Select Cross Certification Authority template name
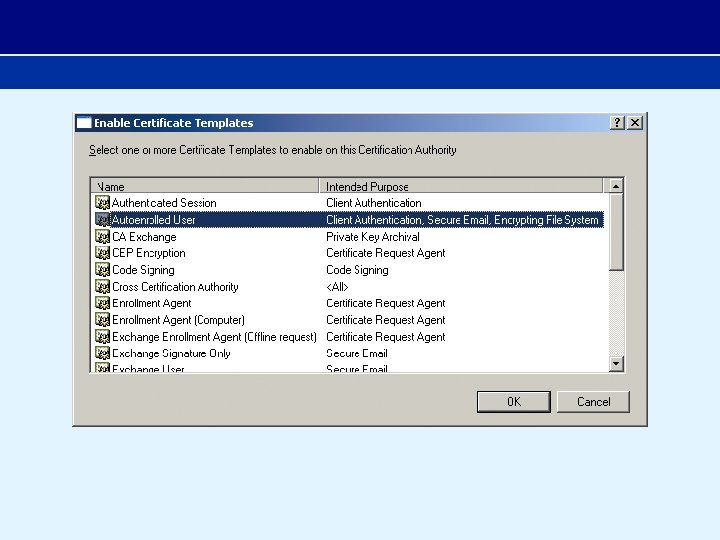 (x=175, y=287)
